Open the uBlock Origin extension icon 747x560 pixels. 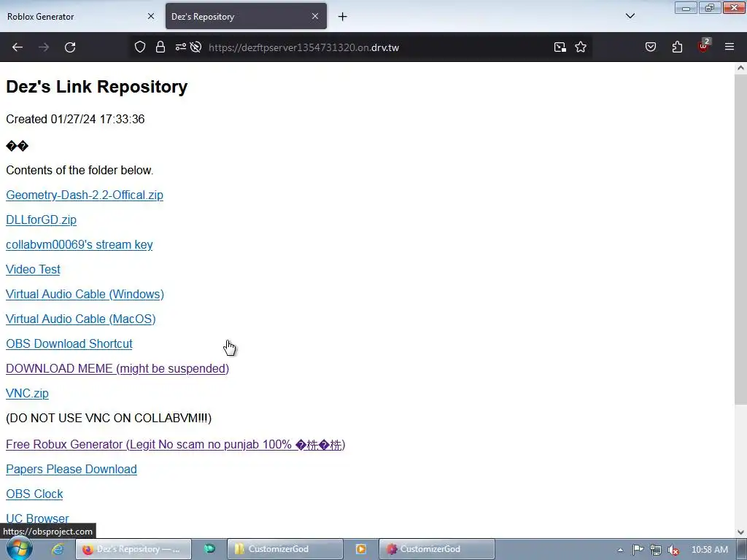click(x=704, y=46)
